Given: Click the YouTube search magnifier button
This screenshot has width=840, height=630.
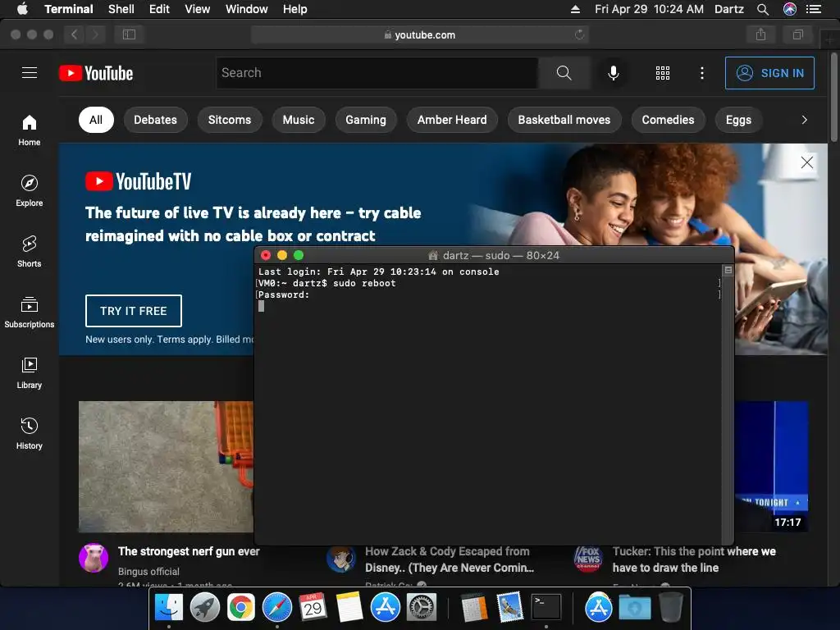Looking at the screenshot, I should [x=564, y=73].
